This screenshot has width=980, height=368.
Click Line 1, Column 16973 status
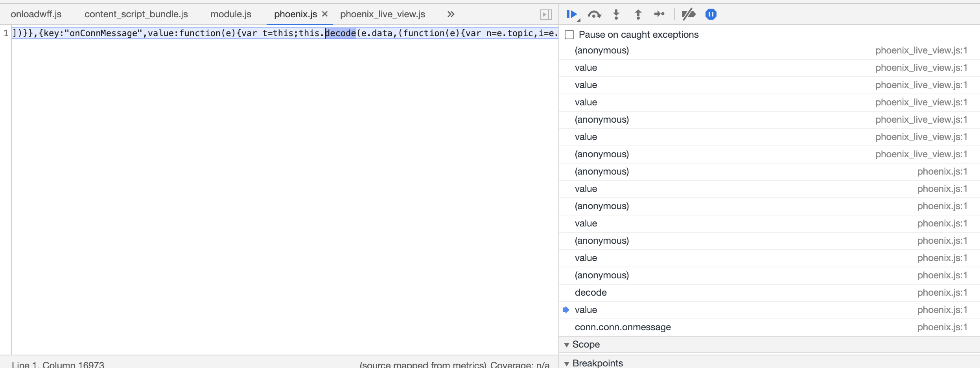point(58,364)
